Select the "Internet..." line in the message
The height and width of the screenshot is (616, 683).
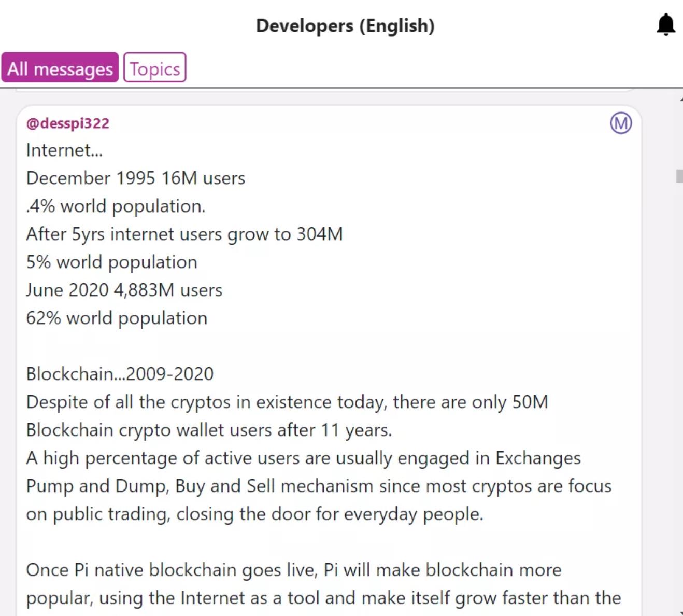point(65,150)
